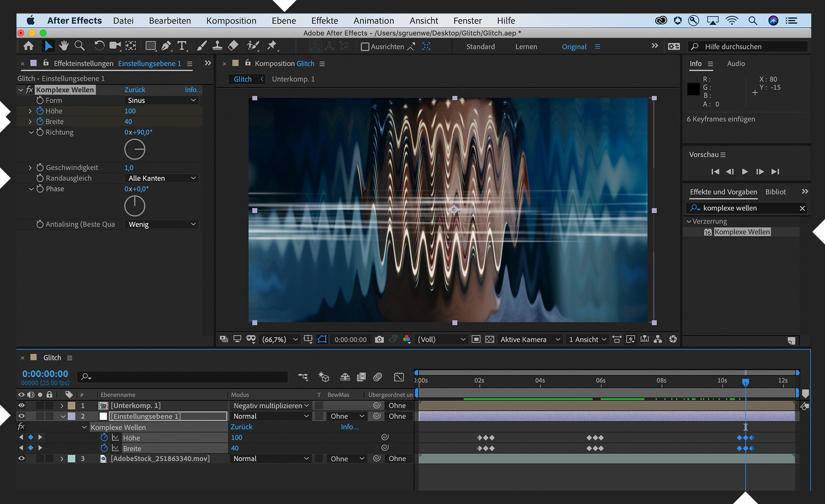Select the Eraser tool
The image size is (825, 504).
coord(233,46)
